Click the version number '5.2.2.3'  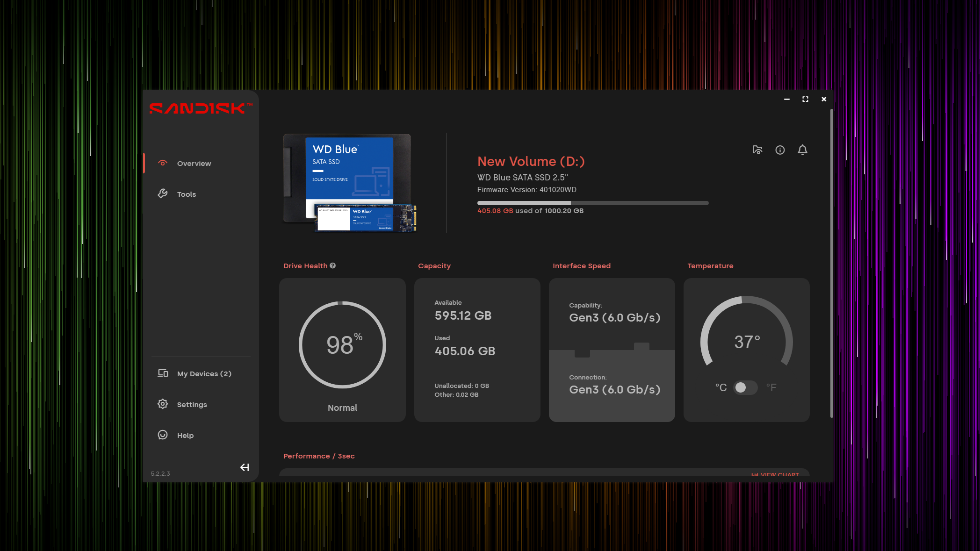160,473
